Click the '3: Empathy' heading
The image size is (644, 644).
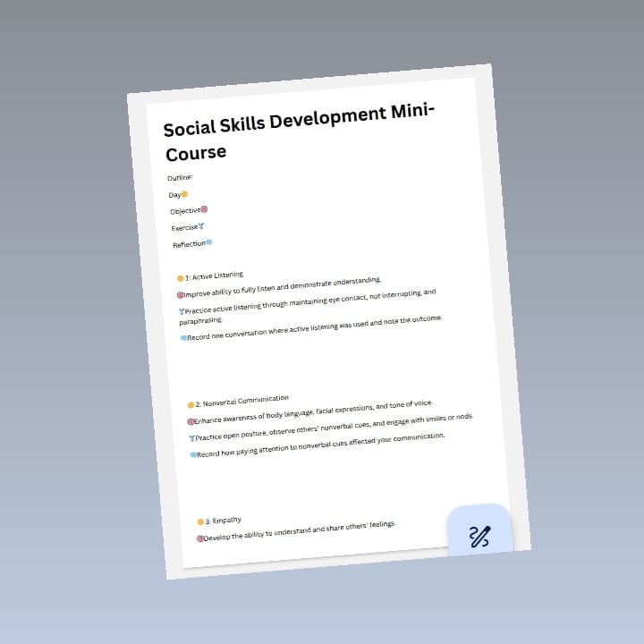coord(223,521)
